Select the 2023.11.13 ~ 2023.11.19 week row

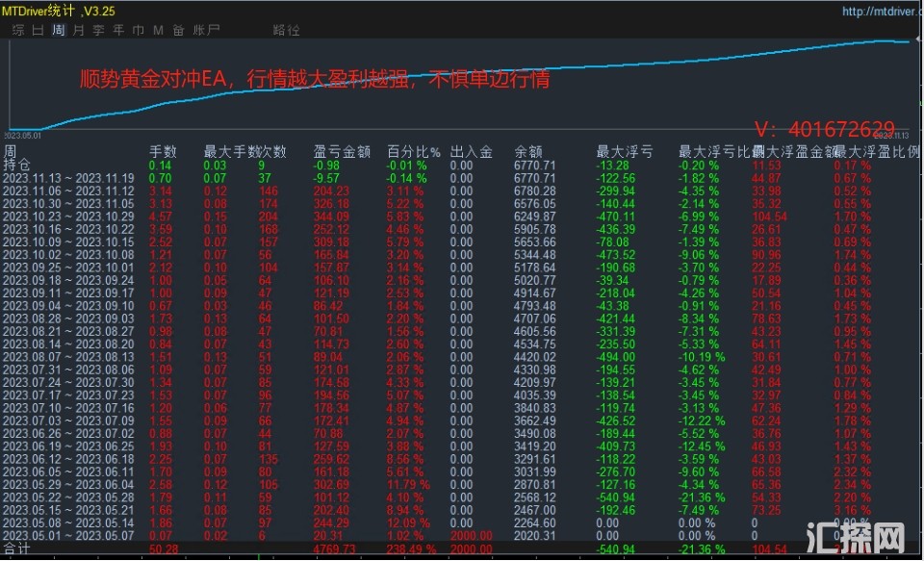tap(68, 178)
